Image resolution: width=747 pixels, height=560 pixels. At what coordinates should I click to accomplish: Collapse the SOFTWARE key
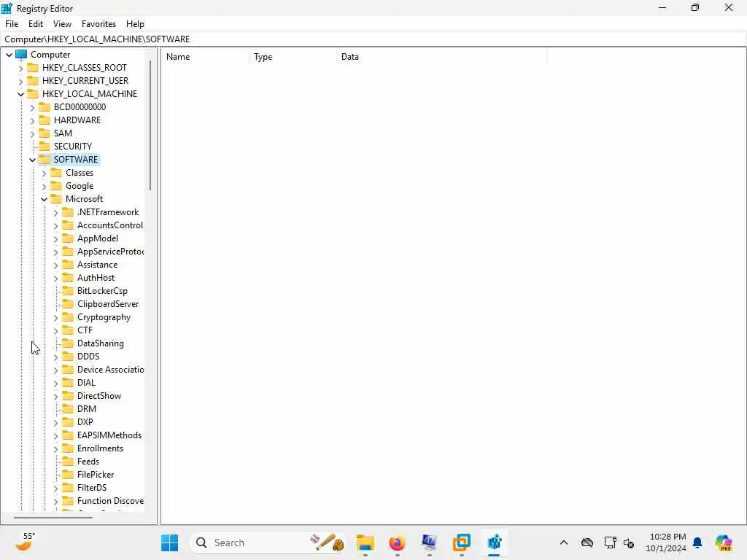[32, 160]
